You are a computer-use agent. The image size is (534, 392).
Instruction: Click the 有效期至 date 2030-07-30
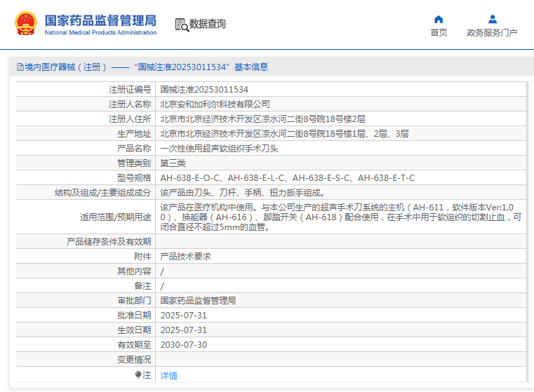click(x=183, y=345)
